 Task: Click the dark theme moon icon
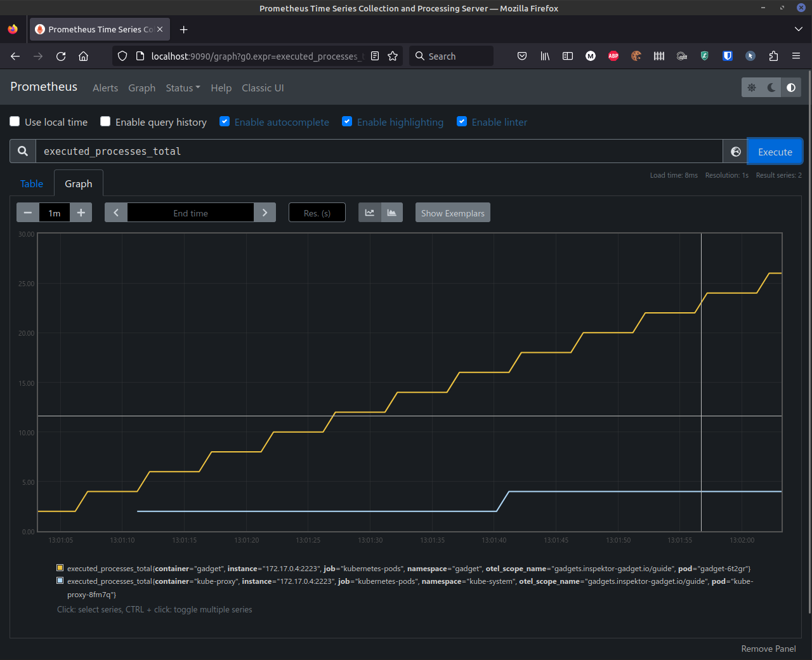771,88
